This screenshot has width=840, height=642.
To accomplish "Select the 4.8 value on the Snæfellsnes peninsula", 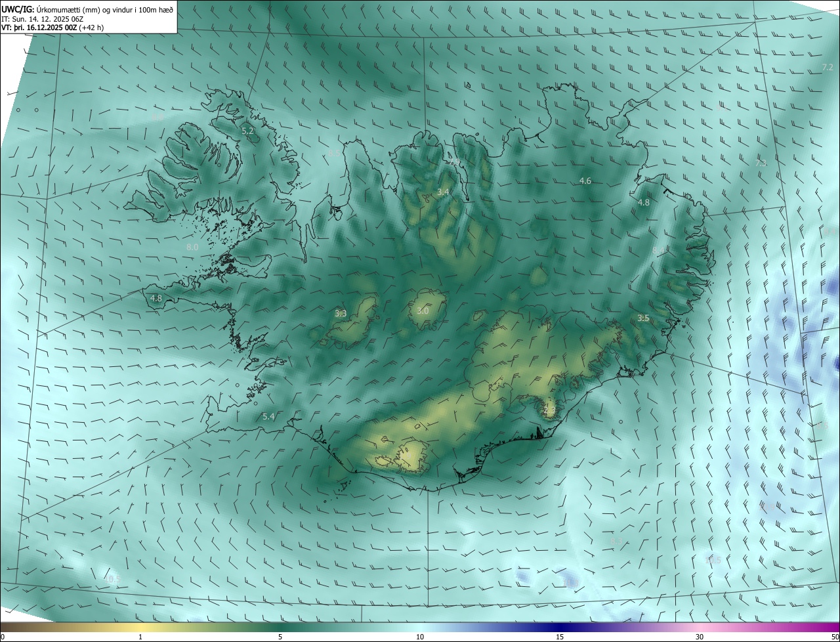I will pyautogui.click(x=156, y=298).
